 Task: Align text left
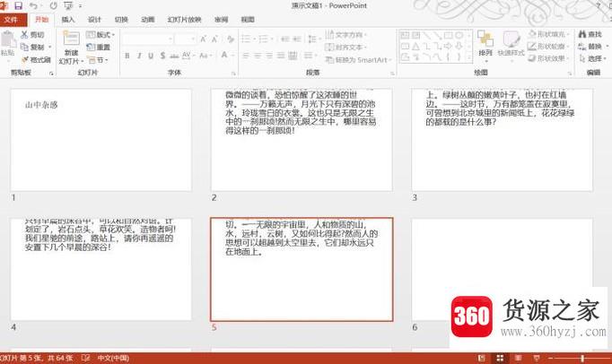(x=246, y=56)
